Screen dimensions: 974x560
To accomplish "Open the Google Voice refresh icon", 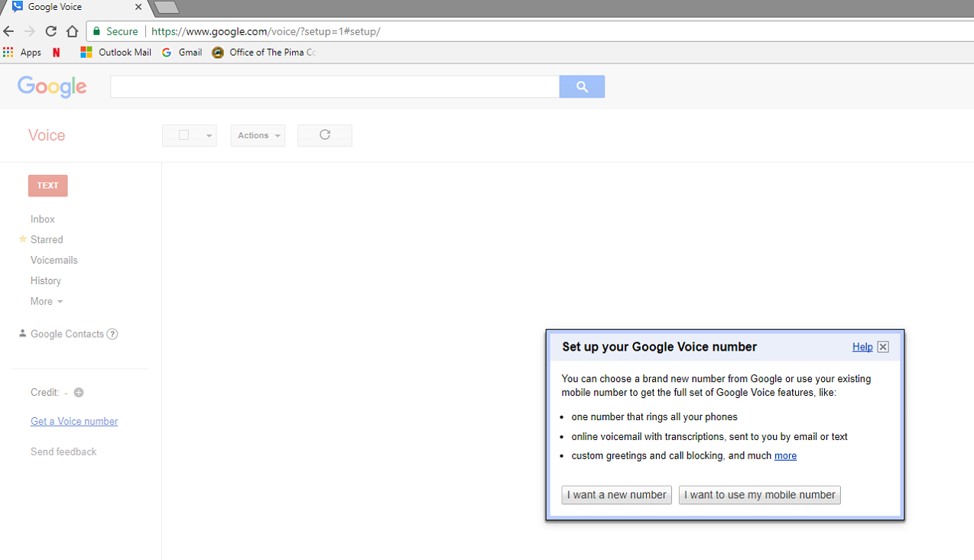I will pyautogui.click(x=324, y=135).
